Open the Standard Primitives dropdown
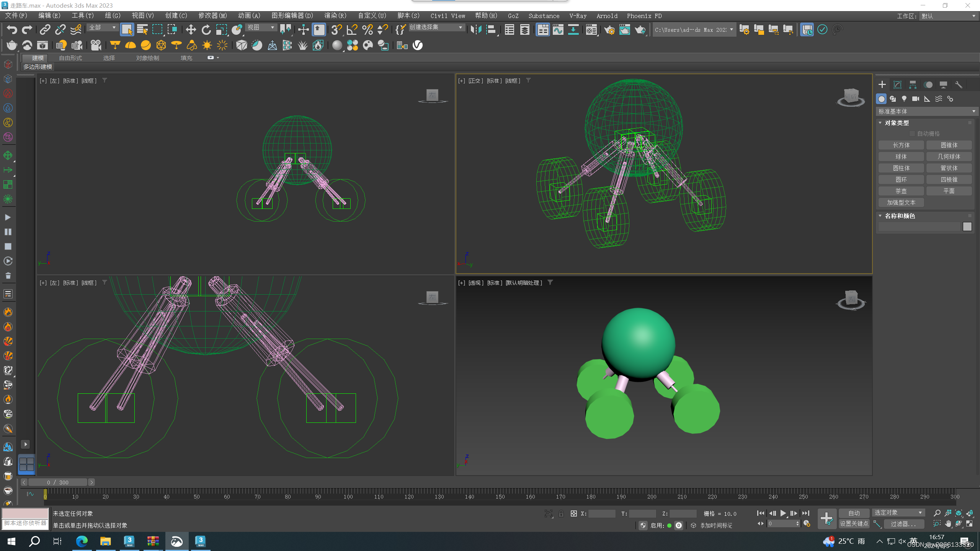Screen dimensions: 980x551 [926, 111]
